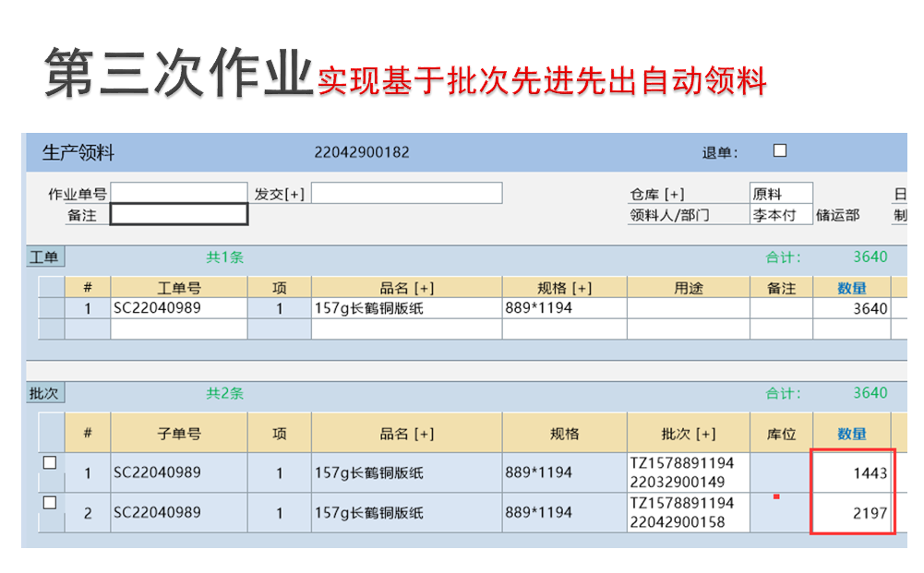The image size is (924, 573).
Task: Click the 发交 input field
Action: click(x=406, y=193)
